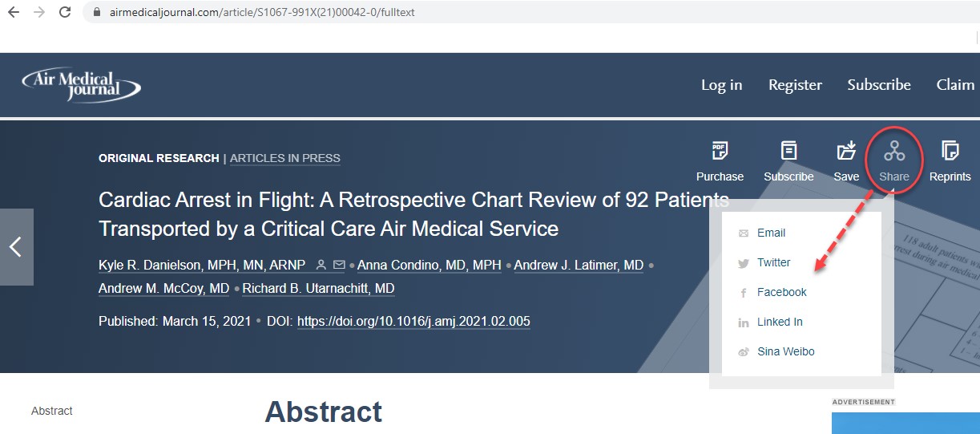The width and height of the screenshot is (980, 434).
Task: Click the Reprints icon
Action: (x=950, y=151)
